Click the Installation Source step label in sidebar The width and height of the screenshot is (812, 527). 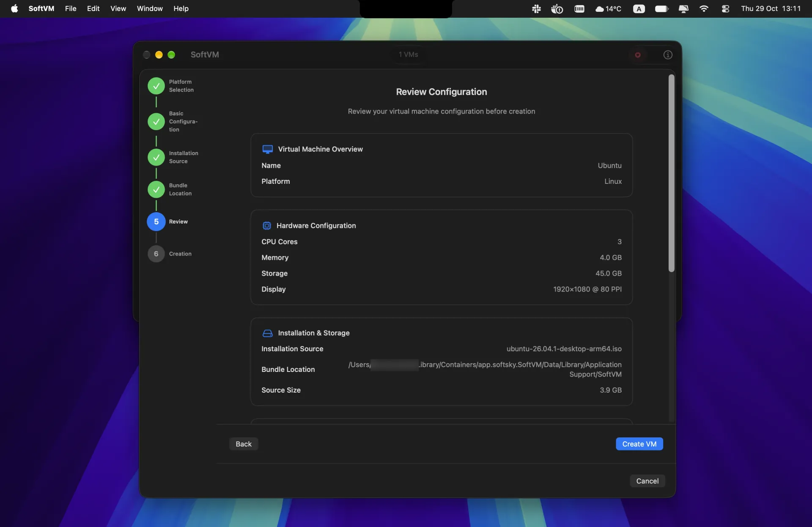coord(183,157)
